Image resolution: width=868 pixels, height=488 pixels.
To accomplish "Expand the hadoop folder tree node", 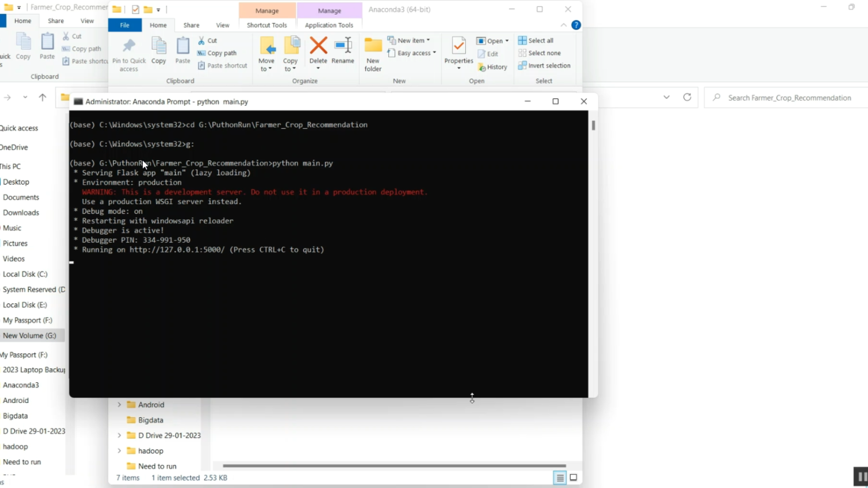I will 119,451.
